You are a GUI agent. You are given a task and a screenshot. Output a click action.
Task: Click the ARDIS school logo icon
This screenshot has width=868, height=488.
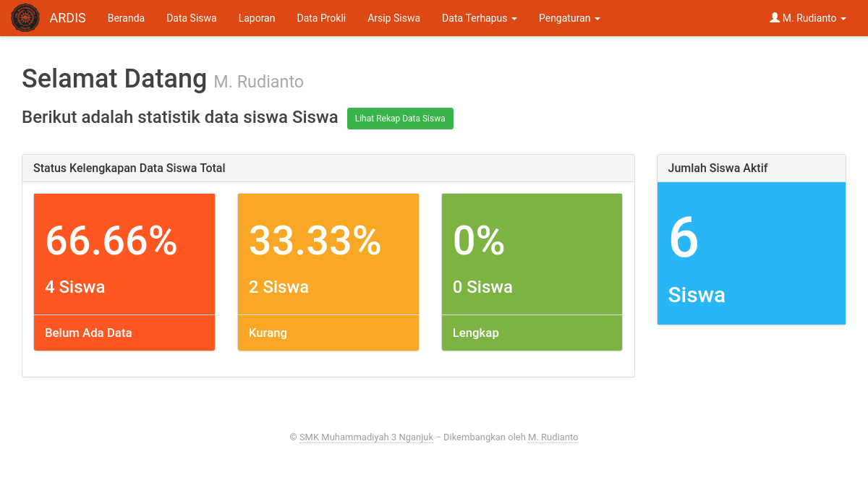click(x=25, y=17)
